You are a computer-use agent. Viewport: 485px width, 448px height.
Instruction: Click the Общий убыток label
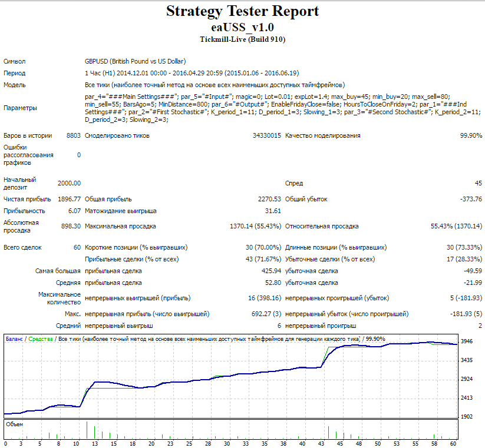(306, 199)
